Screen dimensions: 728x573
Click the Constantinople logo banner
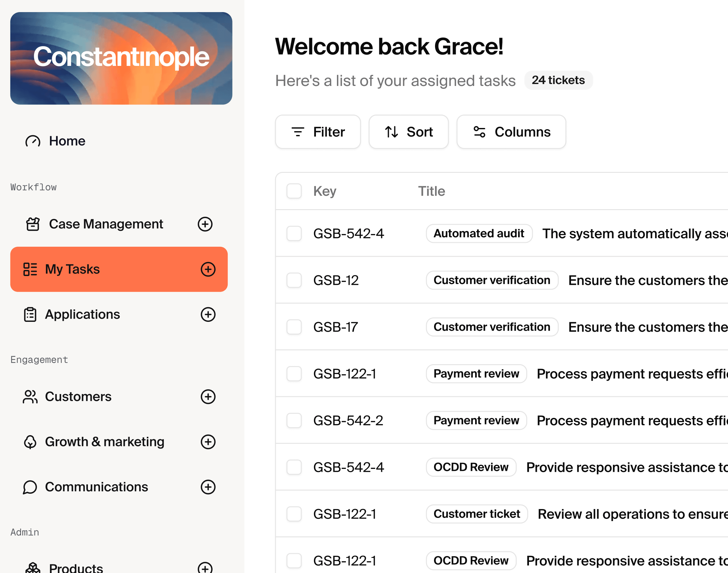(x=121, y=58)
